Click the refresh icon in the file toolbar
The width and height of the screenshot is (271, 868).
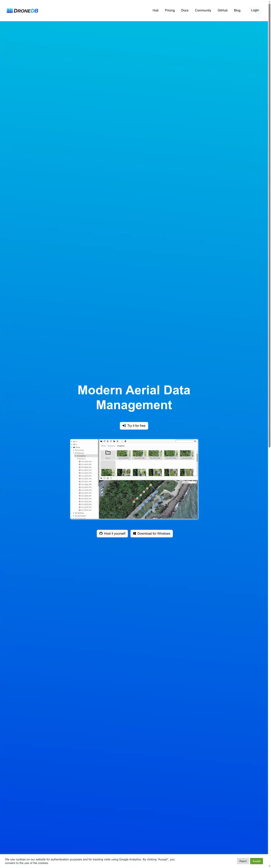click(x=104, y=441)
